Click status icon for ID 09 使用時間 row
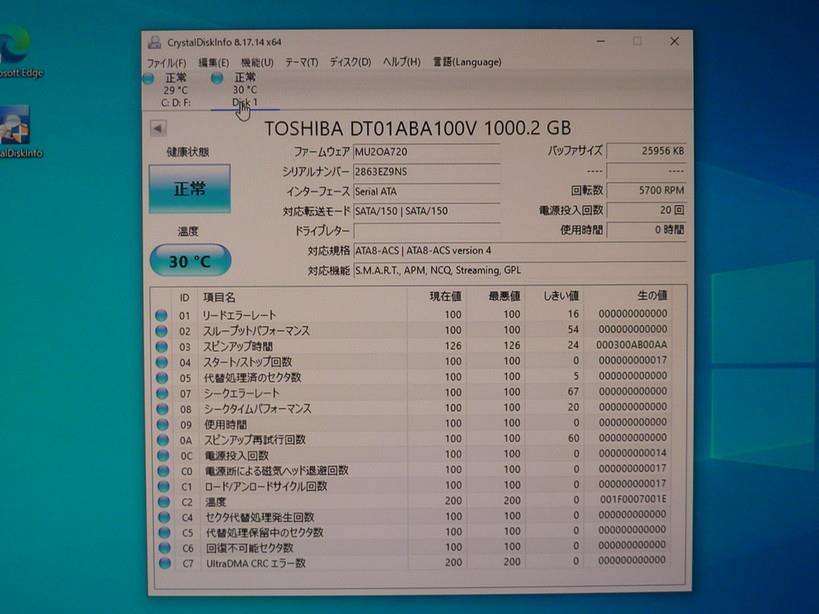This screenshot has width=819, height=614. [163, 424]
